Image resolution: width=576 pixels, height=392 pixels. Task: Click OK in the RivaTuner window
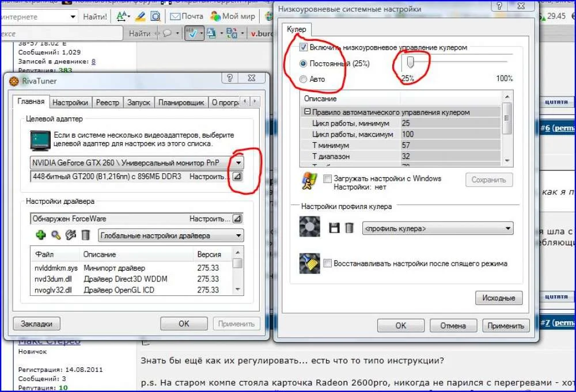pos(184,324)
